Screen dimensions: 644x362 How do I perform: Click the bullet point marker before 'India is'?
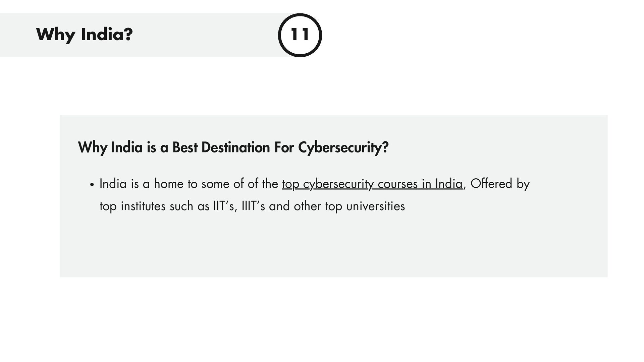click(x=92, y=185)
